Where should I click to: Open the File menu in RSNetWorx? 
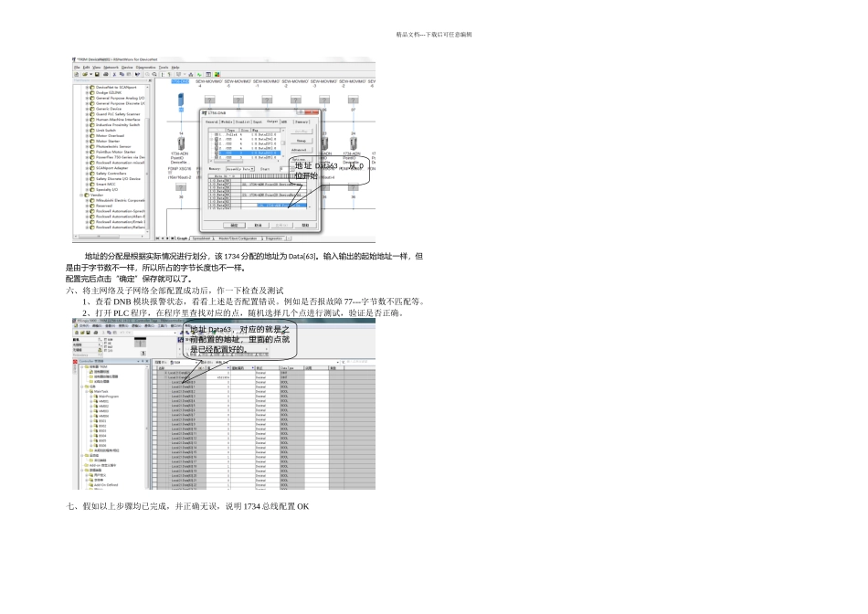click(x=77, y=68)
